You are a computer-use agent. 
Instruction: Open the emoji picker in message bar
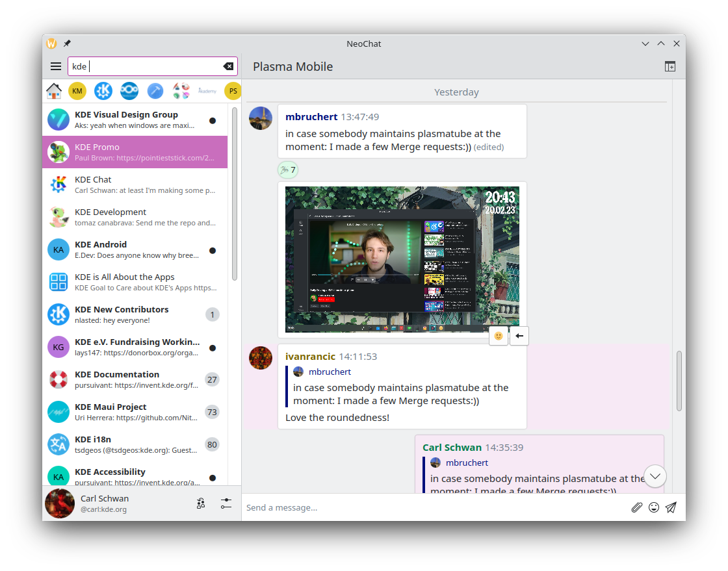[654, 507]
